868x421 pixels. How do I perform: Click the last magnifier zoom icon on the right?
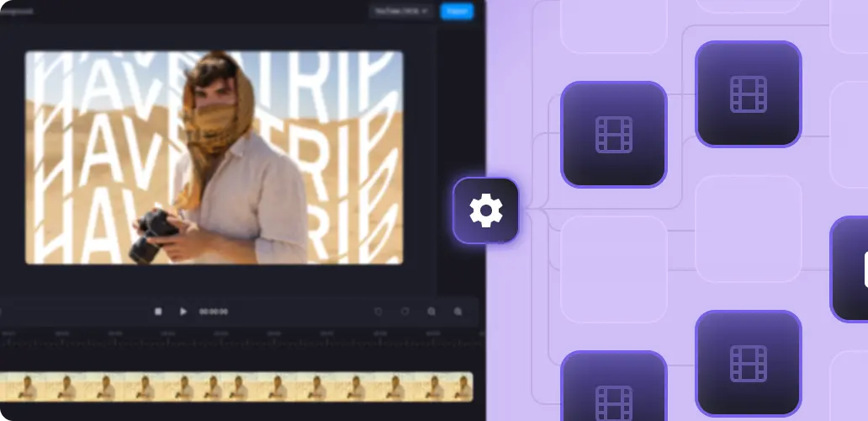[458, 312]
